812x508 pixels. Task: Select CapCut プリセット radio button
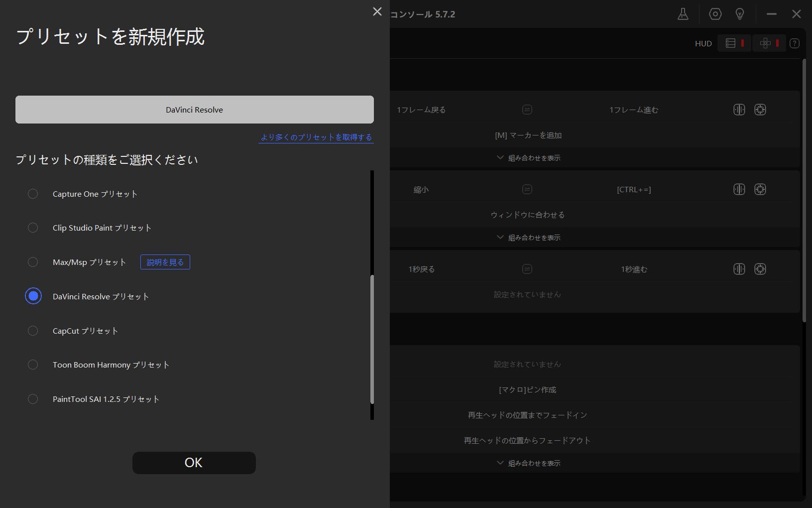33,331
